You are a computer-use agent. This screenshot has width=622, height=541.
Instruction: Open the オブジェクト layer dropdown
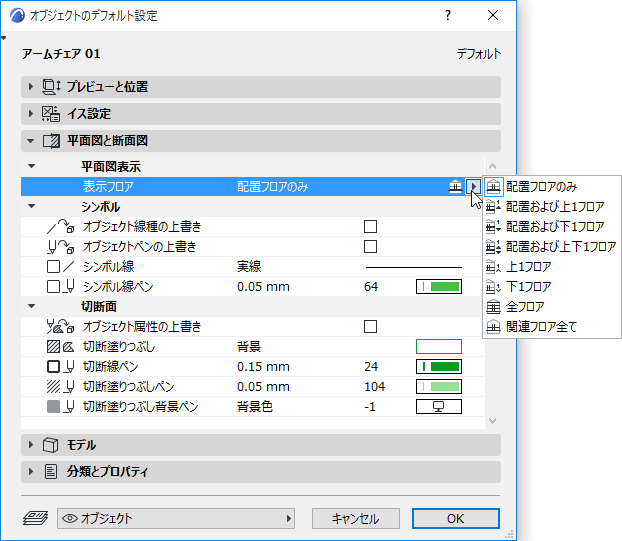click(x=176, y=518)
